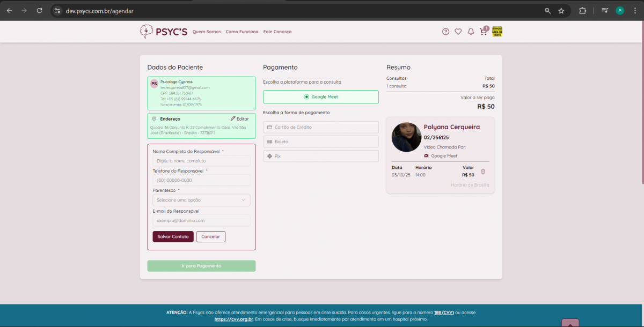
Task: Open notifications bell icon
Action: tap(471, 32)
